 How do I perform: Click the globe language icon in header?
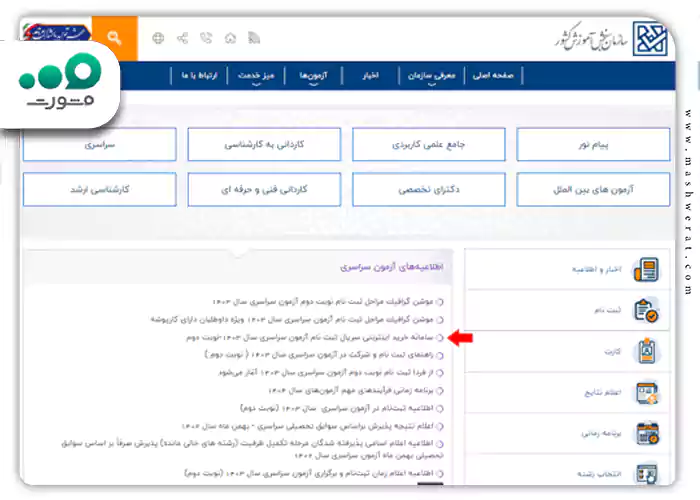pyautogui.click(x=158, y=38)
